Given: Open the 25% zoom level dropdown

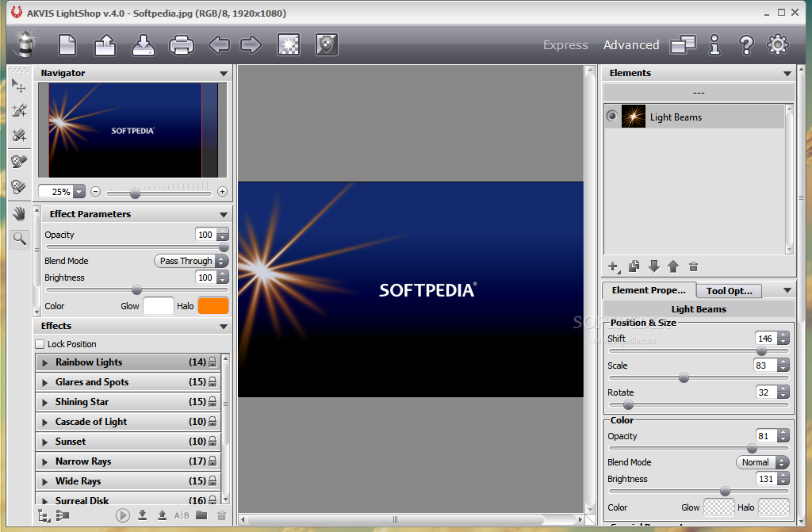Looking at the screenshot, I should point(79,192).
